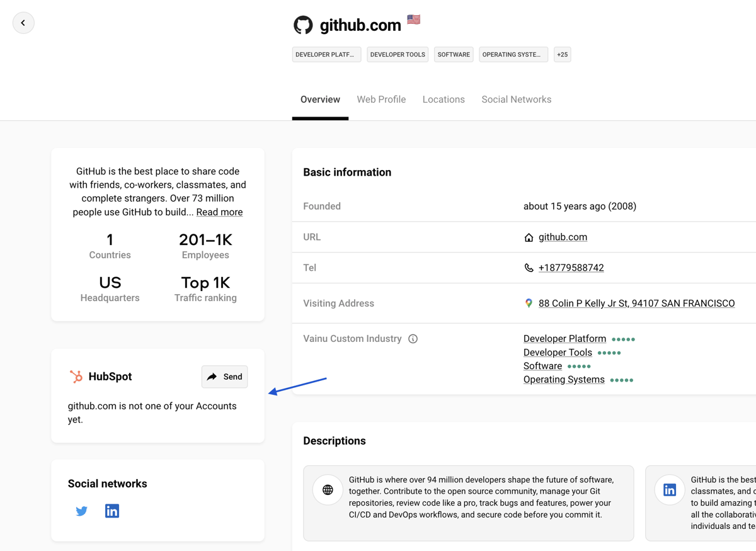Viewport: 756px width, 551px height.
Task: Click the back arrow button
Action: (23, 23)
